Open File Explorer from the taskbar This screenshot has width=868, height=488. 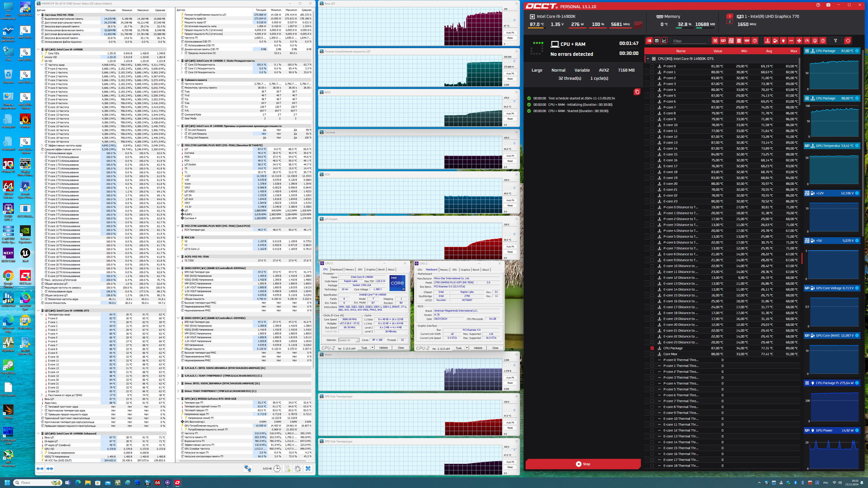click(88, 483)
